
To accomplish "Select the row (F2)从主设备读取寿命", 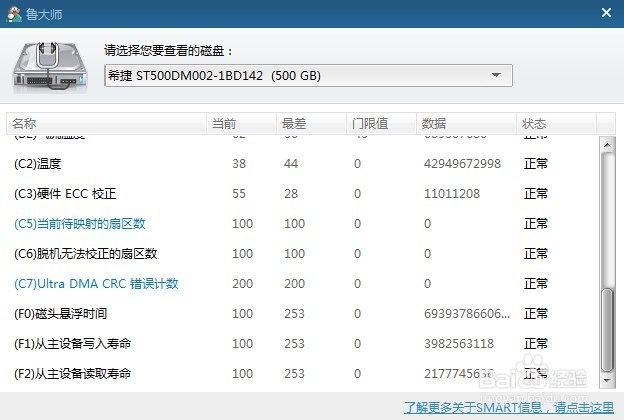I will coord(302,373).
